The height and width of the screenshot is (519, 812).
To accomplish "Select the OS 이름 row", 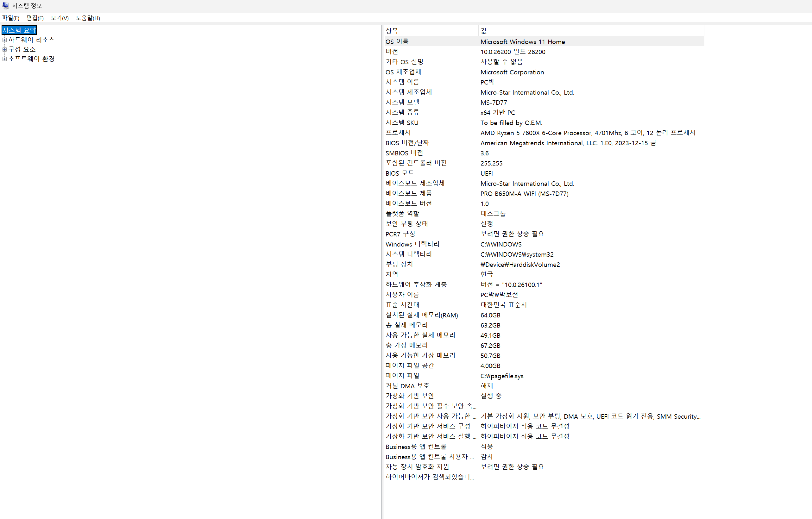I will click(x=544, y=41).
